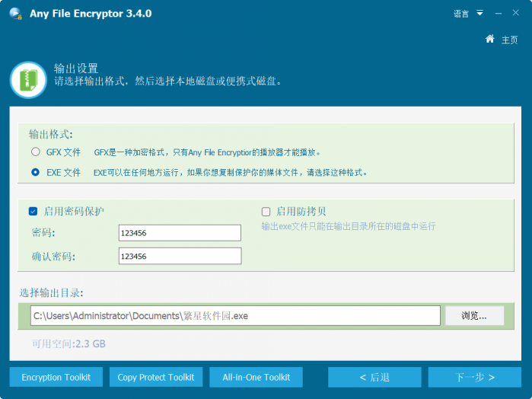The width and height of the screenshot is (532, 399).
Task: Click the 确认密码 confirm password field
Action: tap(180, 256)
